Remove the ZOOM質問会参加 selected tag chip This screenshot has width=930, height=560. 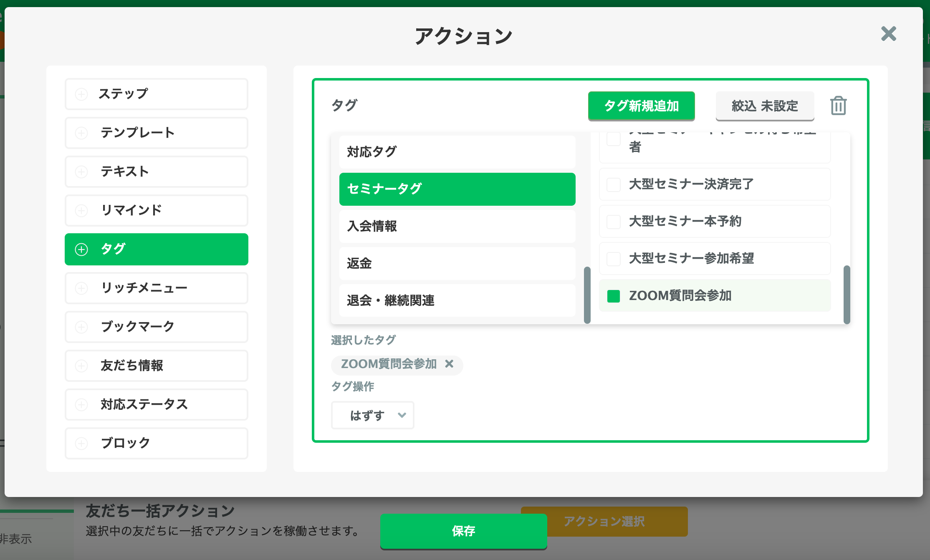[x=450, y=364]
